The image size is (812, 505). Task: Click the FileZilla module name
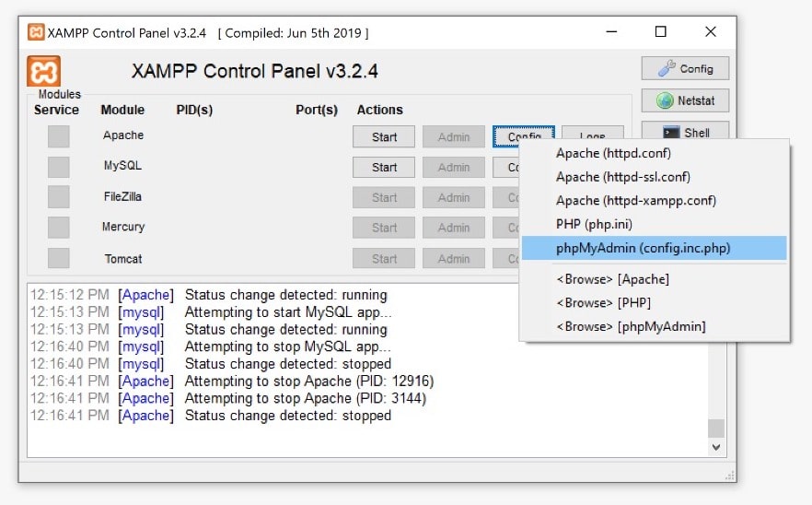point(122,196)
